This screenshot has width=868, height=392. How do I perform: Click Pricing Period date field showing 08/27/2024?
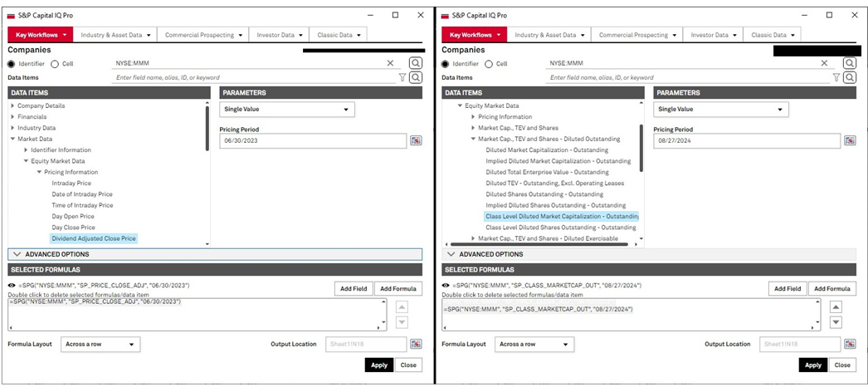pyautogui.click(x=747, y=140)
